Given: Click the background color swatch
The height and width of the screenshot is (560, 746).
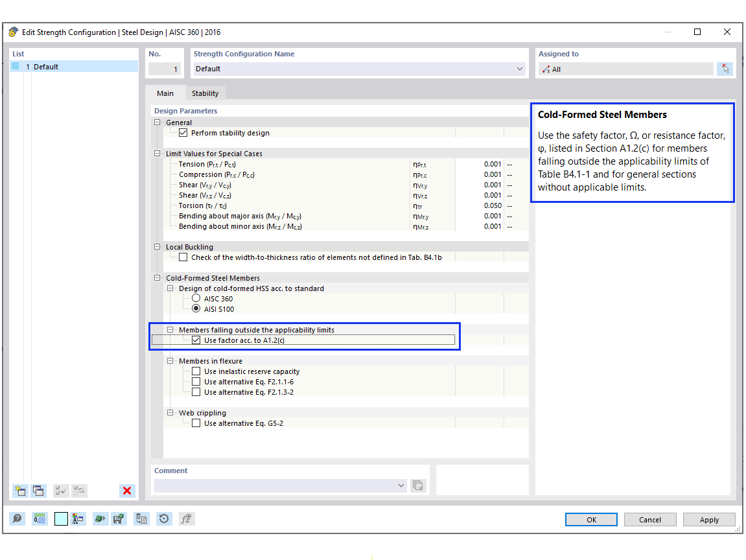Looking at the screenshot, I should coord(60,519).
